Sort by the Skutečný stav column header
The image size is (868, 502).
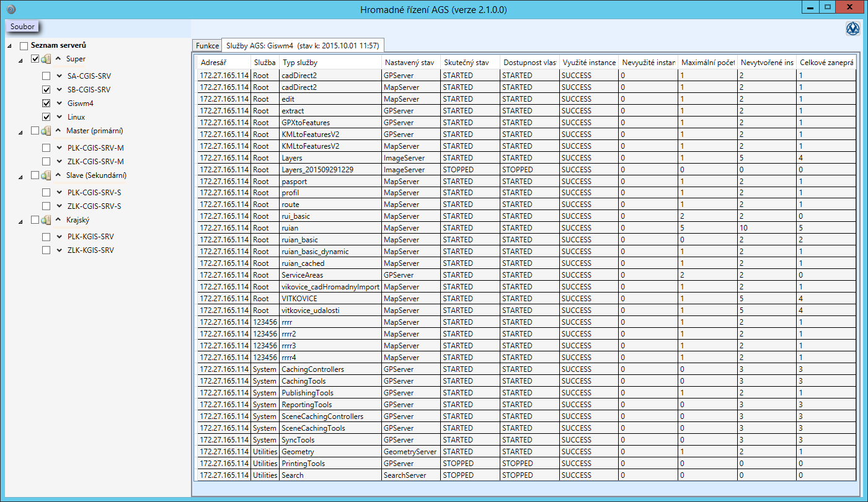pyautogui.click(x=470, y=63)
